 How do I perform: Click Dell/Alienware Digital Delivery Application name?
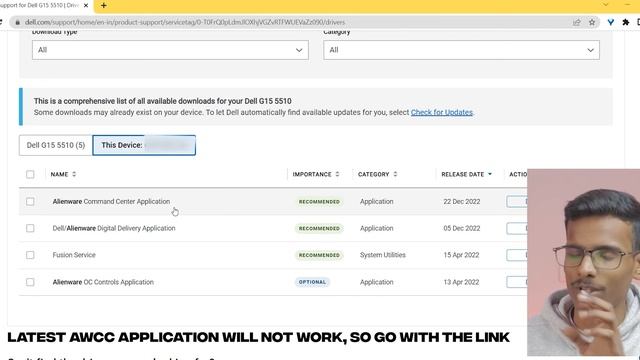tap(114, 228)
